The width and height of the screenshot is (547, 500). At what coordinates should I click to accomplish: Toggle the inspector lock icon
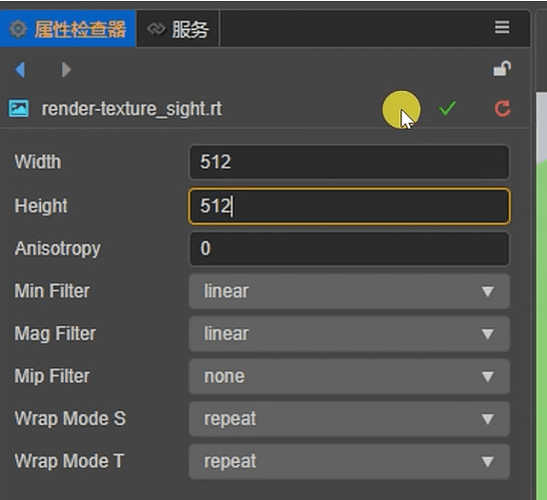pos(502,68)
